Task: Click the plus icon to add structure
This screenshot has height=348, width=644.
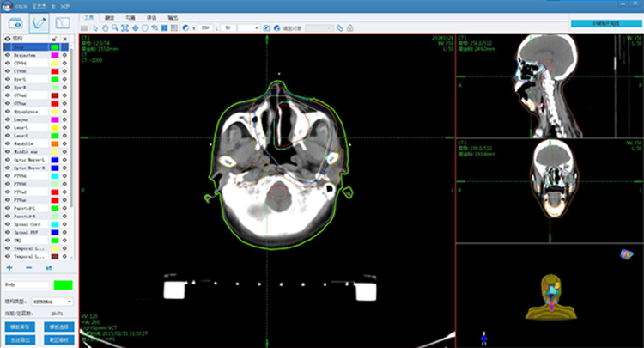Action: coord(9,267)
